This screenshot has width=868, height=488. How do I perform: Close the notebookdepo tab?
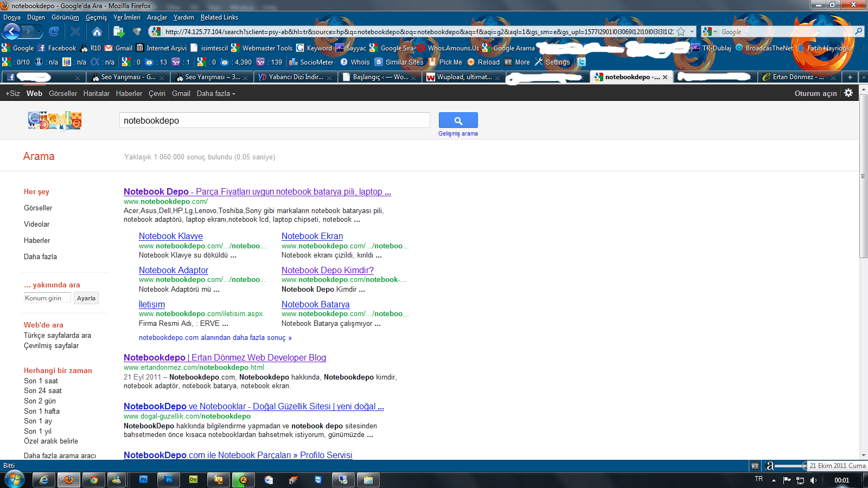click(x=665, y=77)
